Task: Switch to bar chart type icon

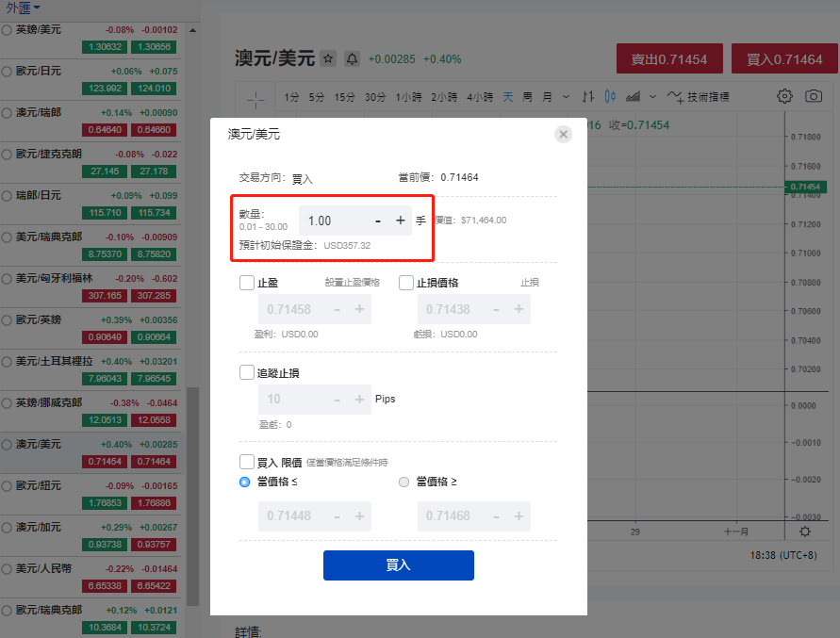Action: 588,97
